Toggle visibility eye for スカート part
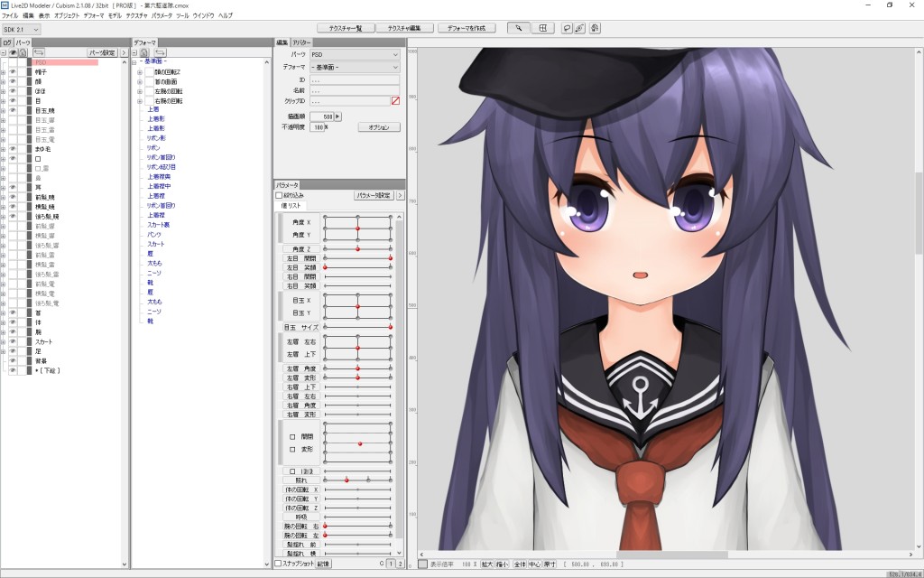This screenshot has height=578, width=924. (x=13, y=341)
